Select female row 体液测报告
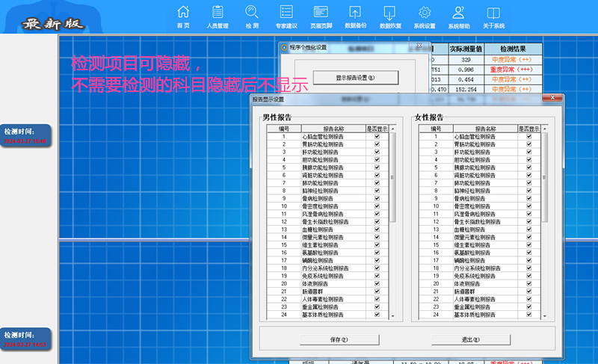 pos(479,283)
